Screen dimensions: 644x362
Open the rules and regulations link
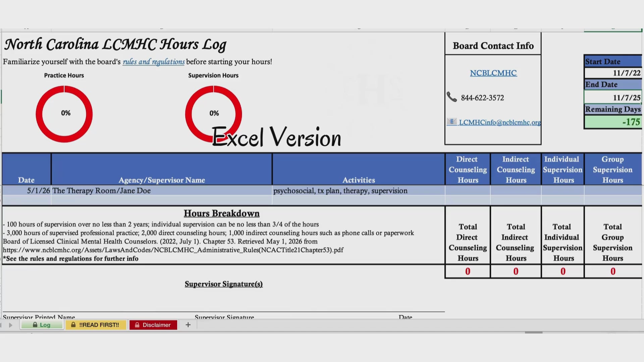[x=154, y=62]
